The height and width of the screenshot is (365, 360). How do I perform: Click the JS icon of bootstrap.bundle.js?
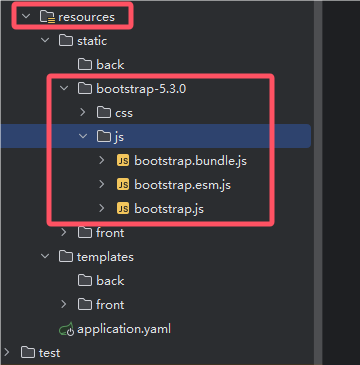pyautogui.click(x=123, y=161)
